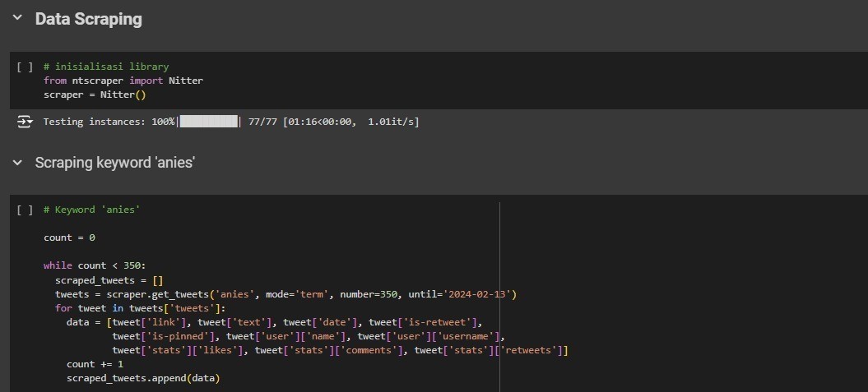
Task: Click the until='2024-02-13' argument
Action: pyautogui.click(x=460, y=294)
